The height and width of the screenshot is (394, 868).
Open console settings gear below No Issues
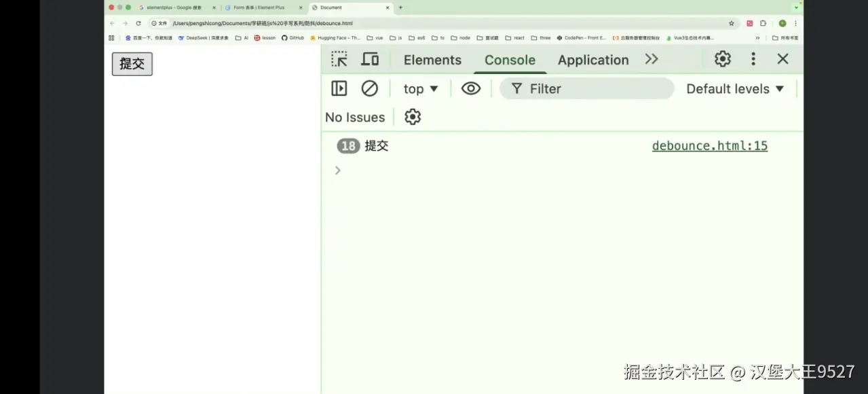[x=413, y=117]
